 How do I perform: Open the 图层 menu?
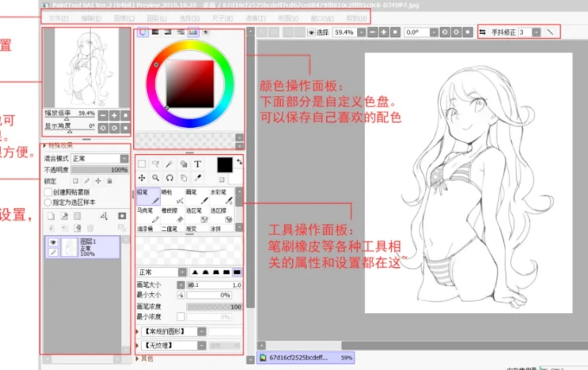pos(157,18)
